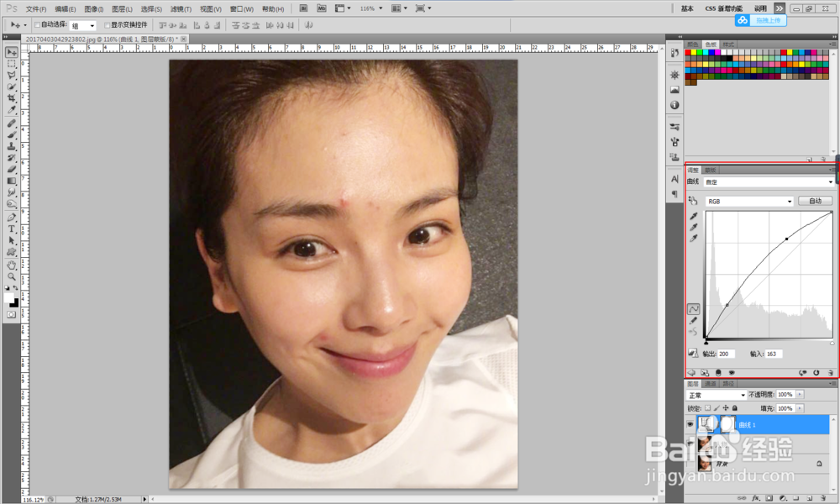Select the Eyedropper tool in the toolbox

point(11,110)
